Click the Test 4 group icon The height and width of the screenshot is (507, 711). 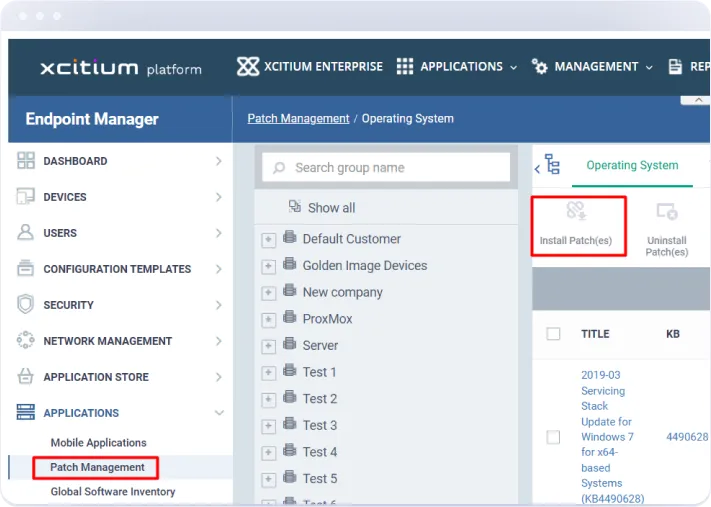[290, 450]
